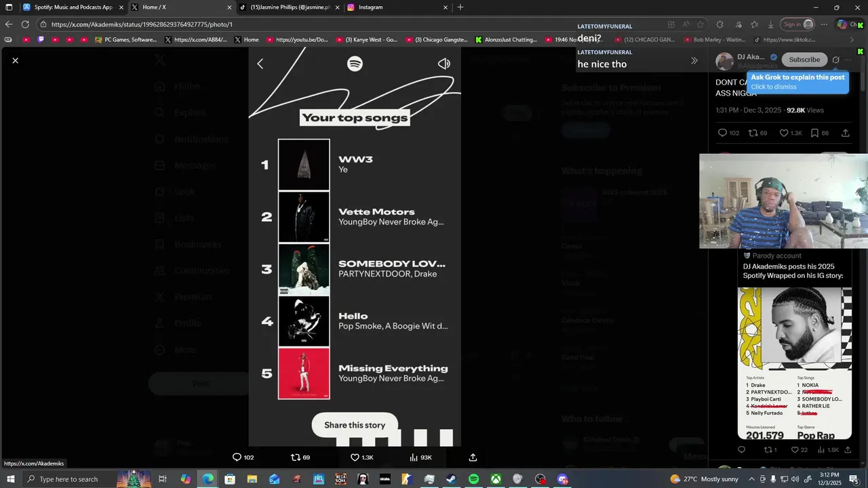This screenshot has height=488, width=868.
Task: Bookmark the post with 66 bookmark icon
Action: click(820, 134)
